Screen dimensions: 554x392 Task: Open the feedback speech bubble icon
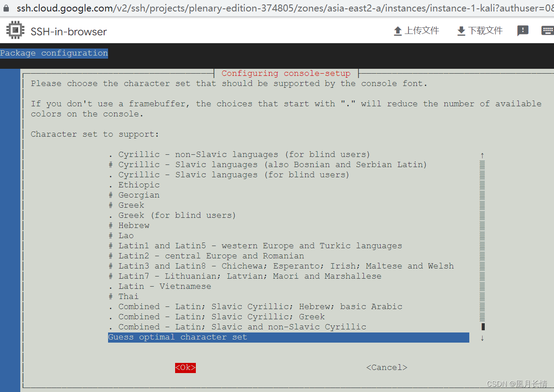523,31
